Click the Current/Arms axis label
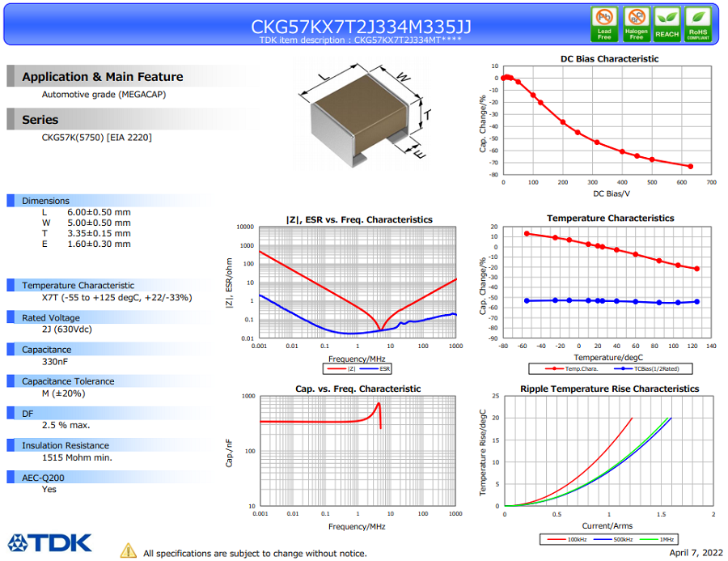The width and height of the screenshot is (728, 561). click(x=607, y=525)
